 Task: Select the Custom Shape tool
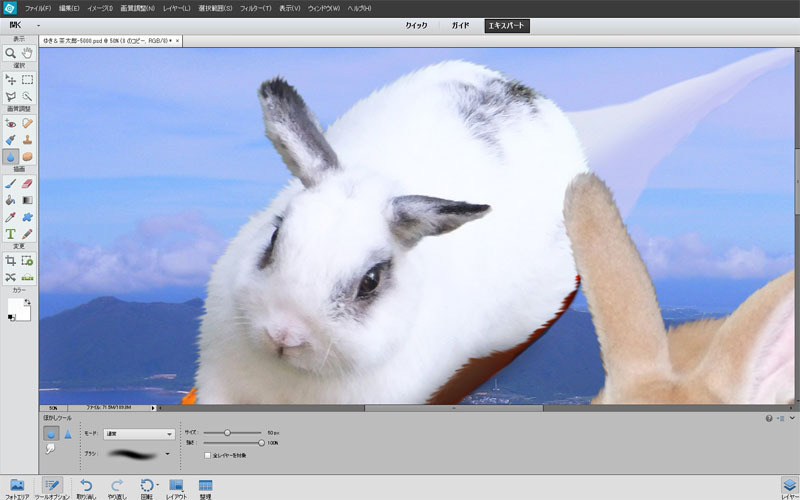(28, 217)
